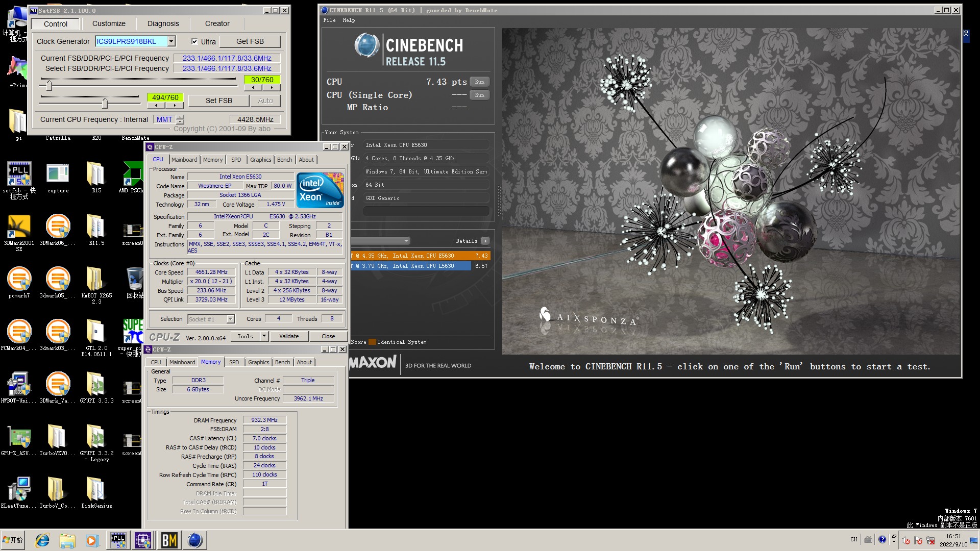
Task: Open the capture desktop icon
Action: [x=58, y=178]
